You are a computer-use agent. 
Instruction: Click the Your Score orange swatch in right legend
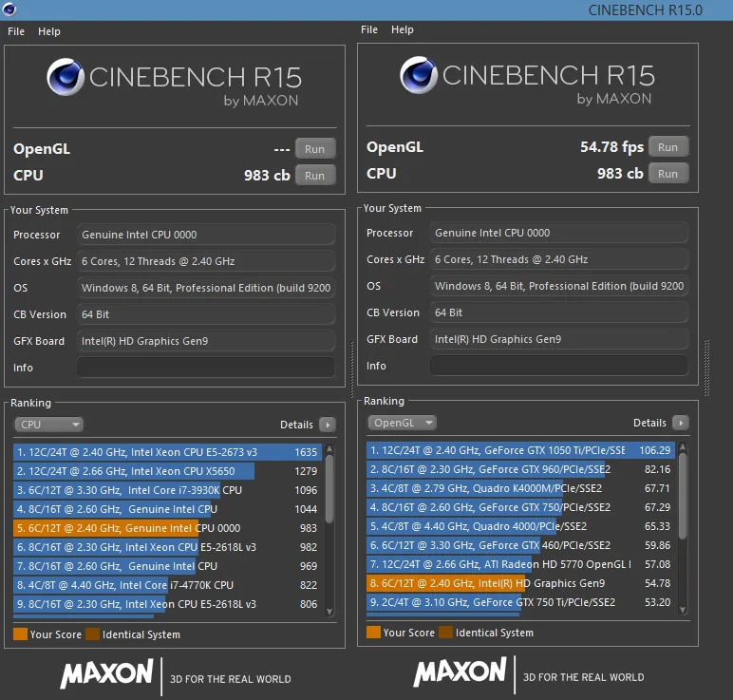click(x=373, y=633)
